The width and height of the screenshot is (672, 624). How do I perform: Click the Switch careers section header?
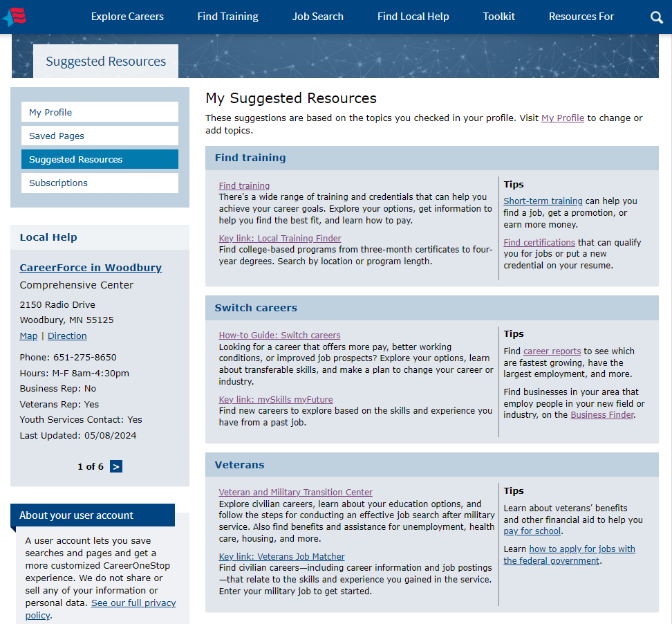click(431, 308)
